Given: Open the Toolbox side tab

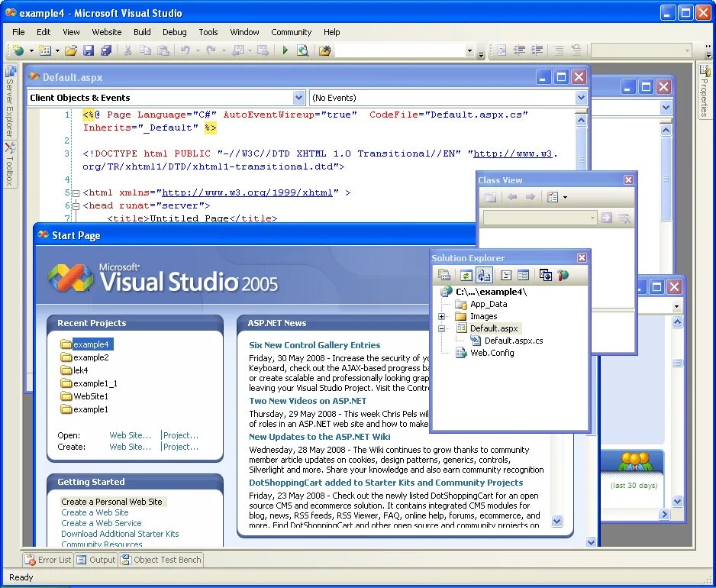Looking at the screenshot, I should [x=10, y=164].
